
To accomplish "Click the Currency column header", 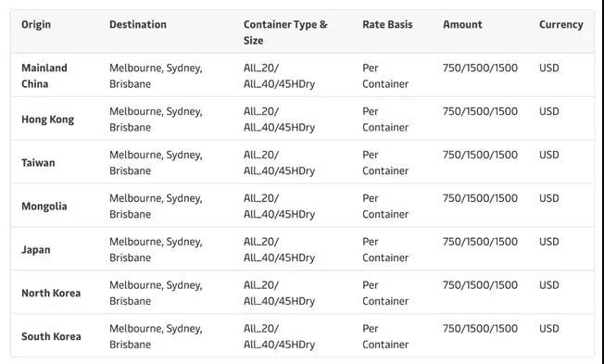I will coord(560,25).
